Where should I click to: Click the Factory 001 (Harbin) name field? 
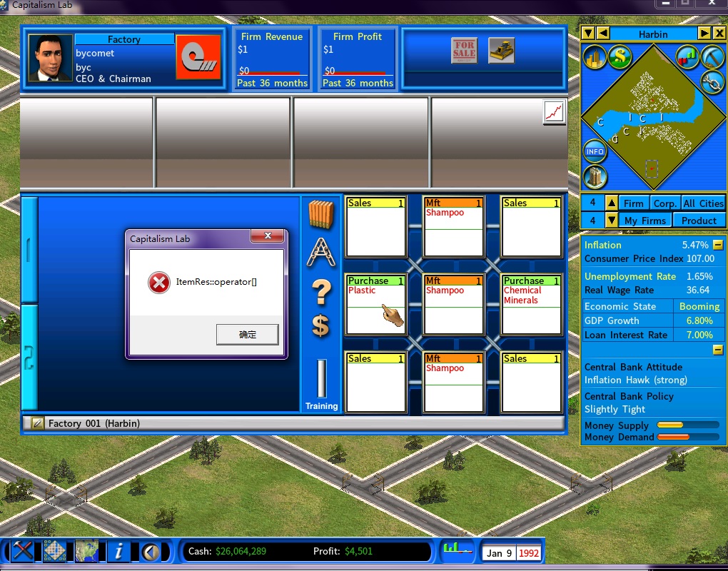293,423
